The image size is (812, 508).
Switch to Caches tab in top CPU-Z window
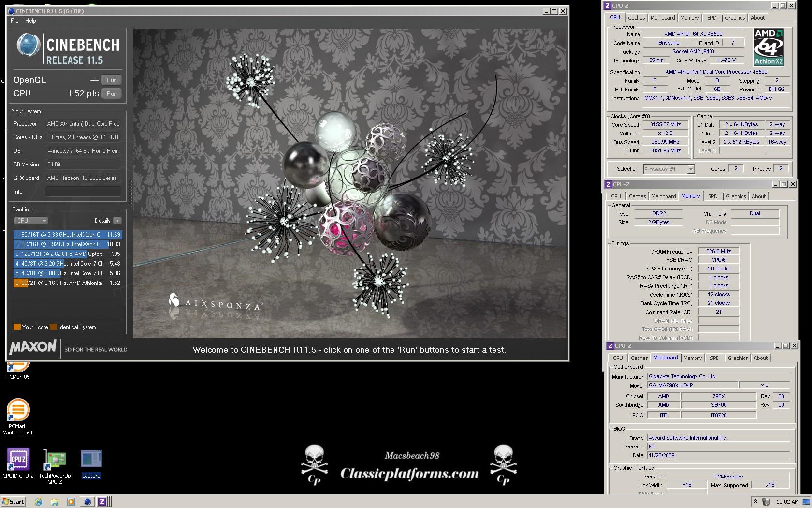636,18
